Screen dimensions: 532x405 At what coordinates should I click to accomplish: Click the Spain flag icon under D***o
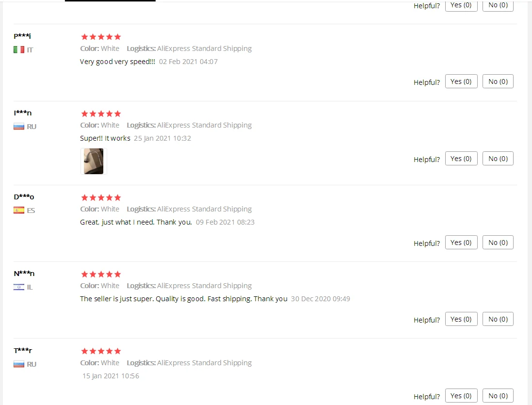click(x=19, y=211)
